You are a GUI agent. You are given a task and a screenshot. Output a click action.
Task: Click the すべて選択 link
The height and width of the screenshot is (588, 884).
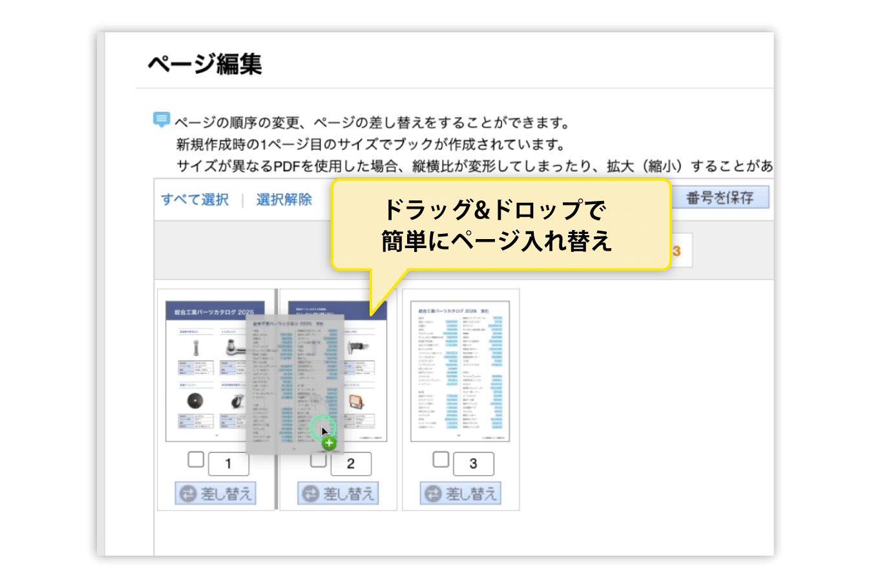point(195,199)
